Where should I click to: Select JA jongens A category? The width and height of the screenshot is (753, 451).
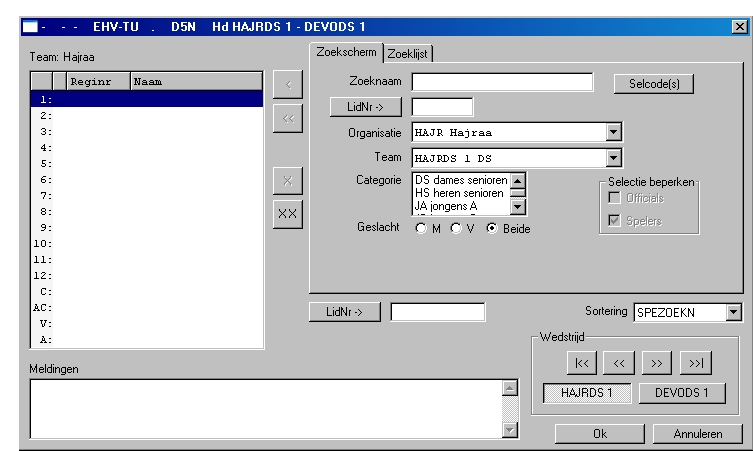pos(461,206)
